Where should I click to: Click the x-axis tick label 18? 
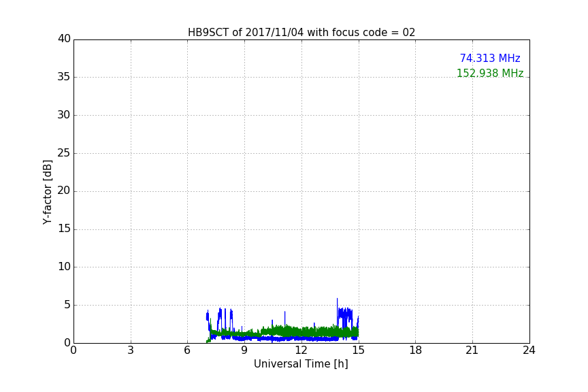click(416, 350)
